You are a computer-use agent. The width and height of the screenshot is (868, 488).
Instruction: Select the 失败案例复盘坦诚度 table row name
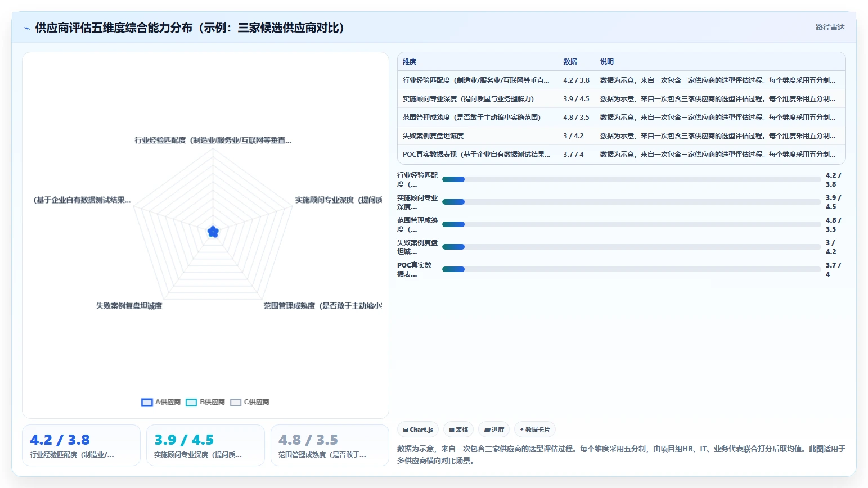433,136
